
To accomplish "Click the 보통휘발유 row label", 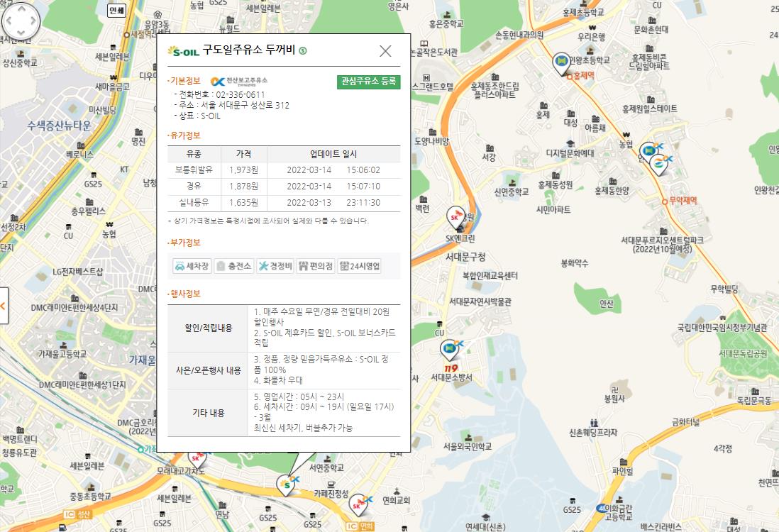I will point(194,170).
